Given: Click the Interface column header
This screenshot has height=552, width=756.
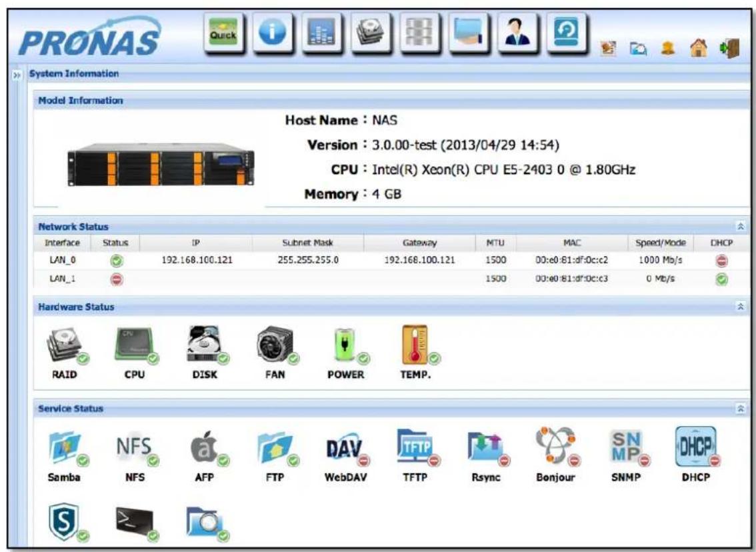Looking at the screenshot, I should [x=62, y=243].
